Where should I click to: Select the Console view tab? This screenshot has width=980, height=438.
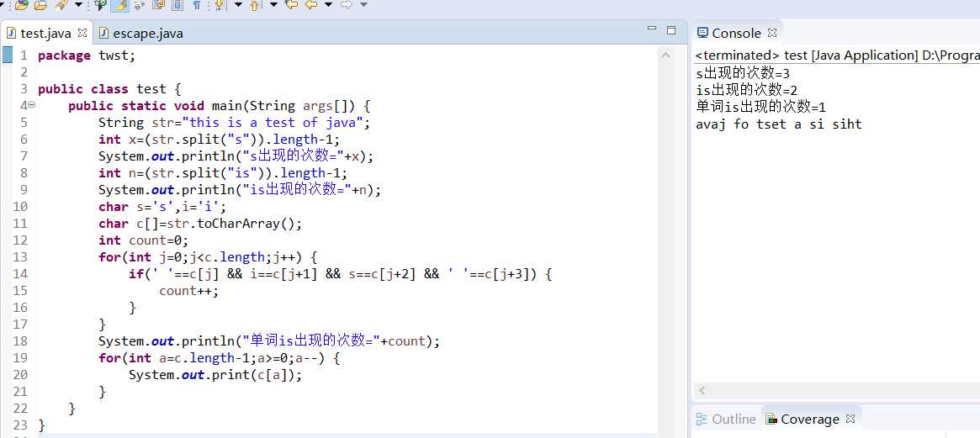736,33
